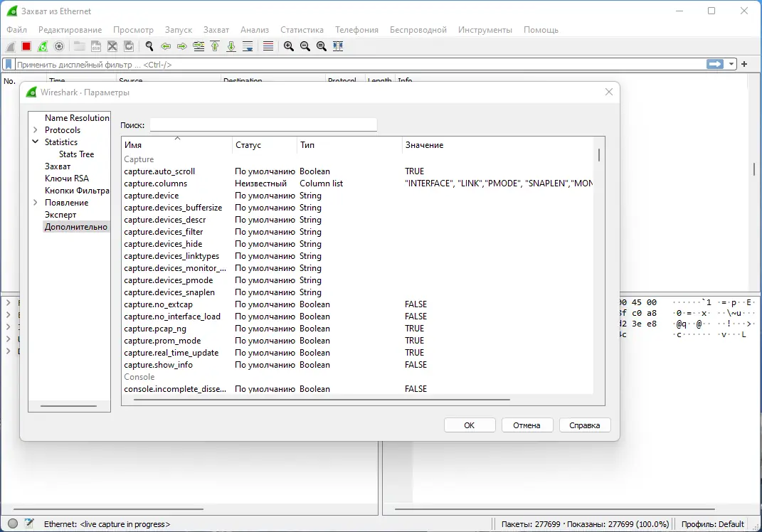The height and width of the screenshot is (532, 762).
Task: Open find packet magnifier icon
Action: (149, 46)
